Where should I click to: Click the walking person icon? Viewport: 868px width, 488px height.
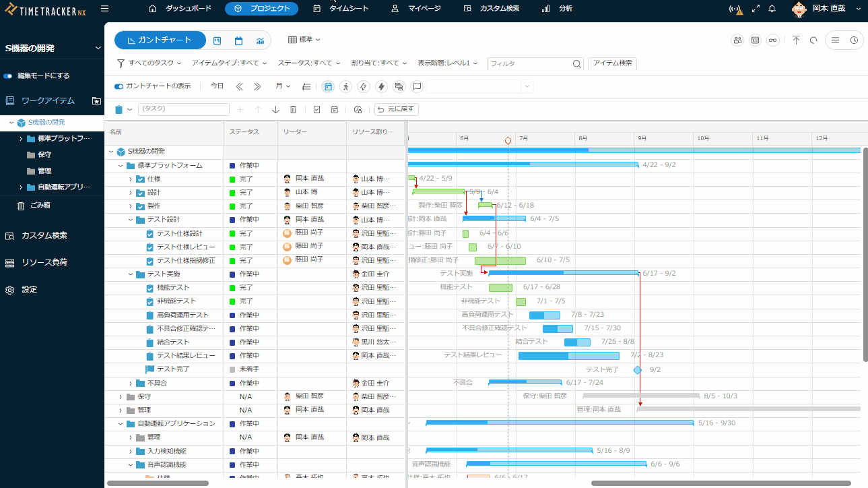tap(345, 86)
